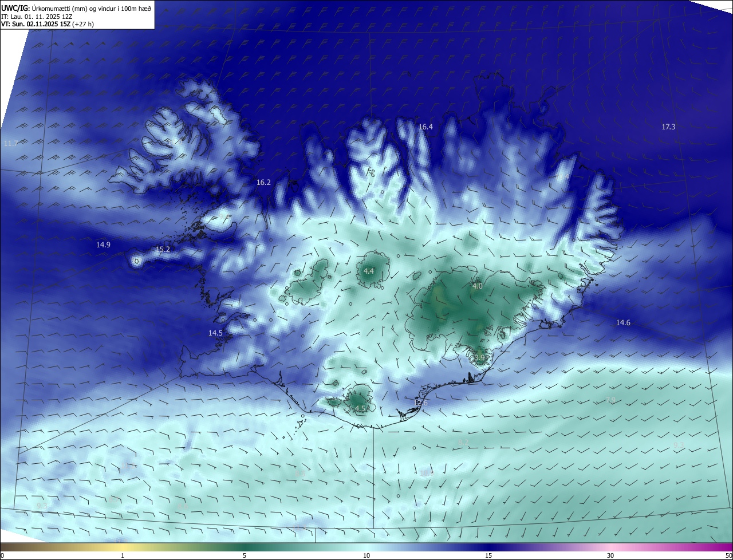Click the '14.9' value west of Iceland

pos(103,245)
